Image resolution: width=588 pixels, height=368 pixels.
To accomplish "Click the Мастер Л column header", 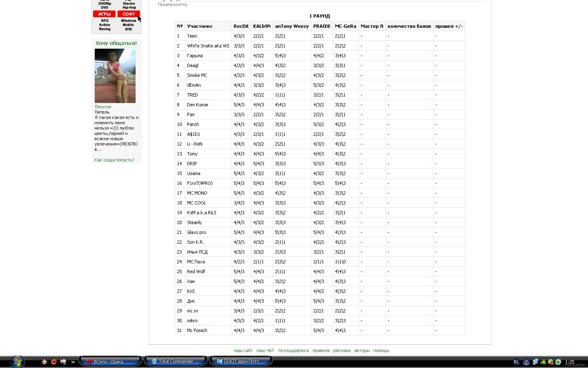I will coord(372,26).
